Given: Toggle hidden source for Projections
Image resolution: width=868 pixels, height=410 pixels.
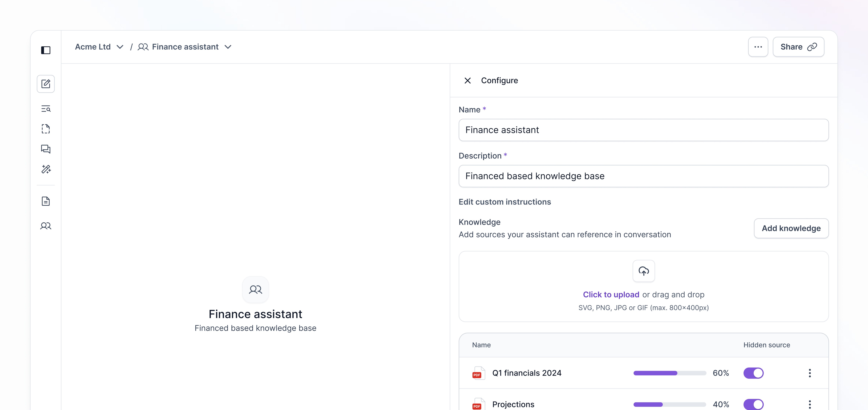Looking at the screenshot, I should (753, 404).
